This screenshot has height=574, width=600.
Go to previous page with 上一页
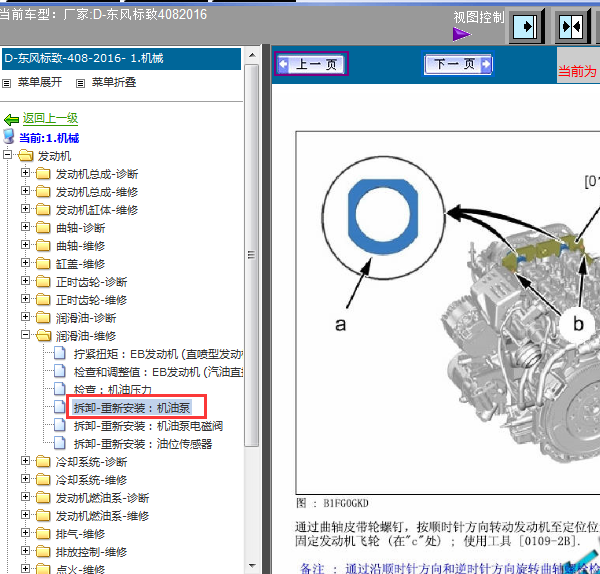click(311, 64)
